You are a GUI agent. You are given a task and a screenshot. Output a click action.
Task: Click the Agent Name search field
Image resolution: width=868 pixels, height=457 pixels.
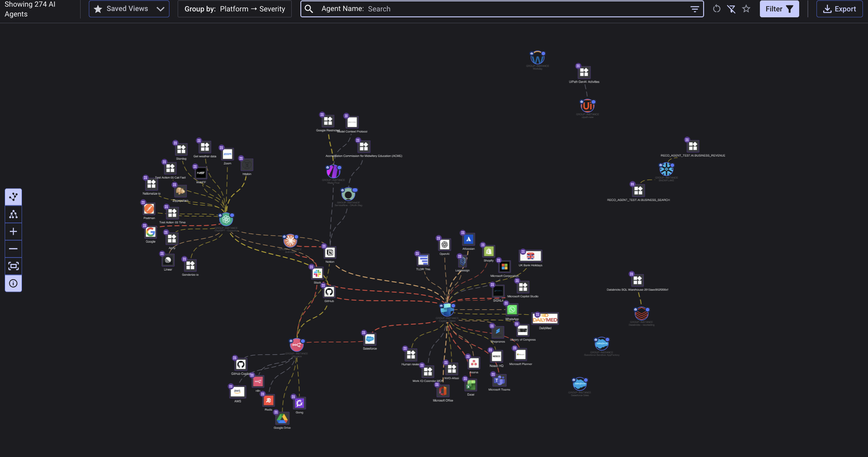click(502, 9)
